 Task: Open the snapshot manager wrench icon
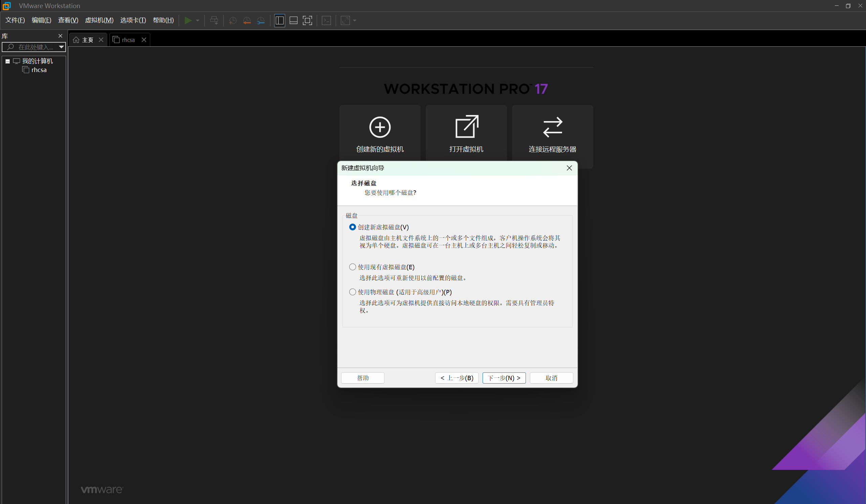[261, 21]
